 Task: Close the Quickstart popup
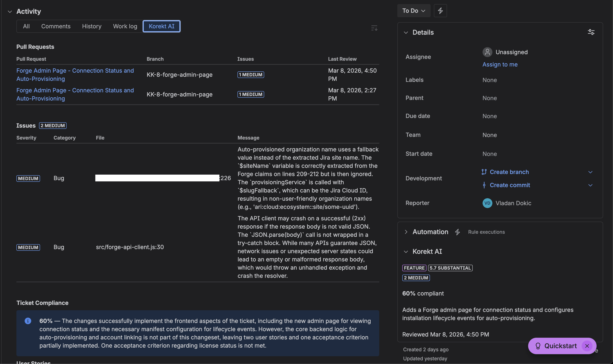pyautogui.click(x=587, y=346)
